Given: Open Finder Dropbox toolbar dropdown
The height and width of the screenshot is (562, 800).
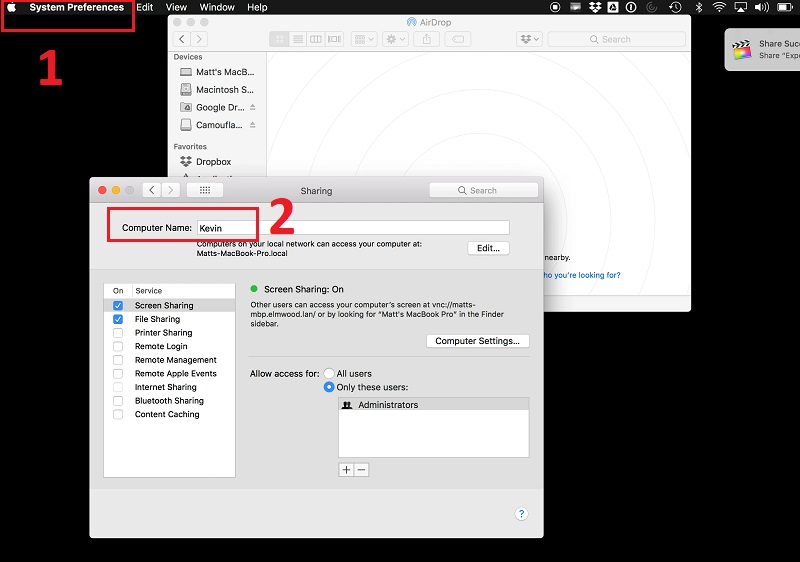Looking at the screenshot, I should [x=529, y=39].
